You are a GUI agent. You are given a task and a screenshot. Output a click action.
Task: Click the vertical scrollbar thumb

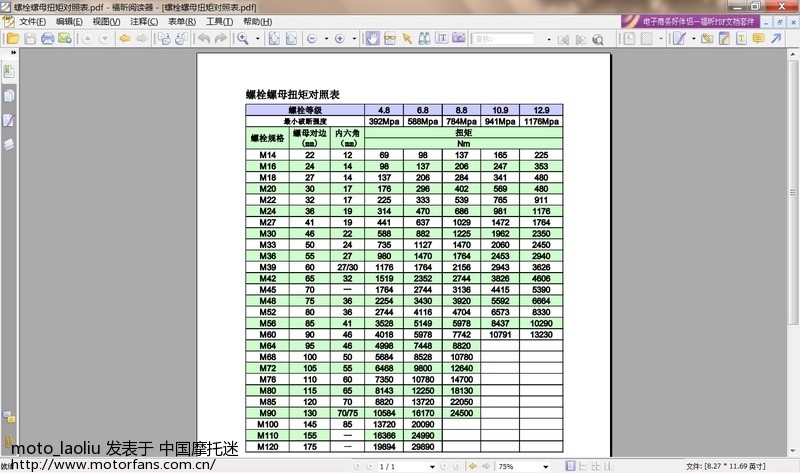[x=792, y=192]
